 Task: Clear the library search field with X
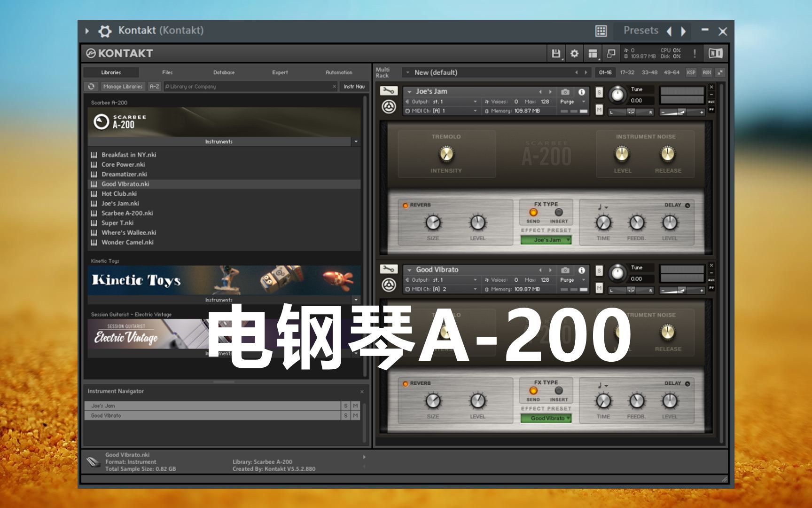(334, 87)
